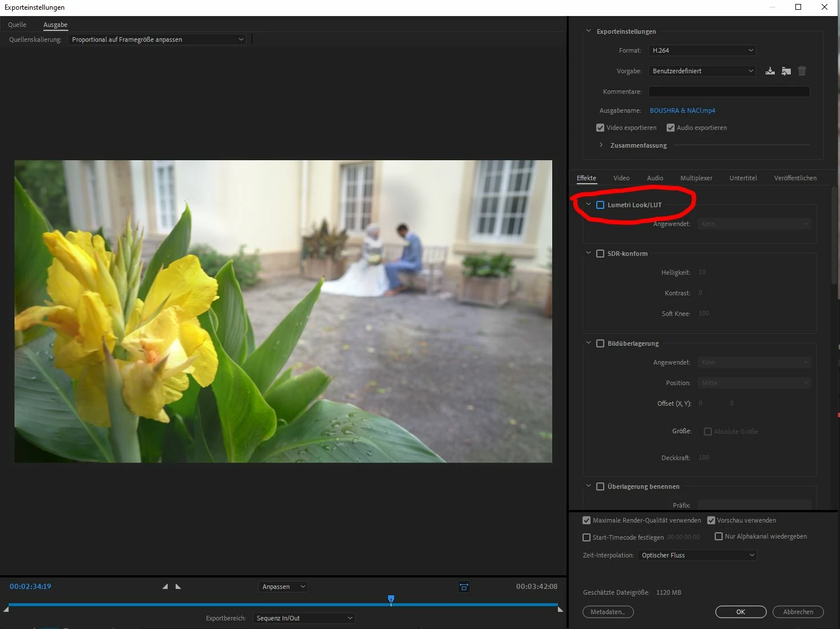Screen dimensions: 840x629
Task: Open the Veröffentlichen tab
Action: (x=795, y=178)
